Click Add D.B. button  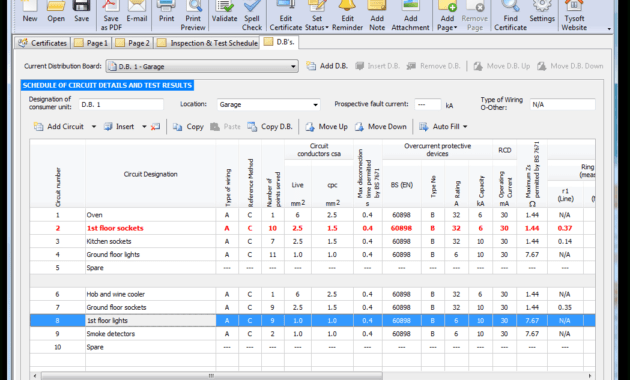[327, 66]
